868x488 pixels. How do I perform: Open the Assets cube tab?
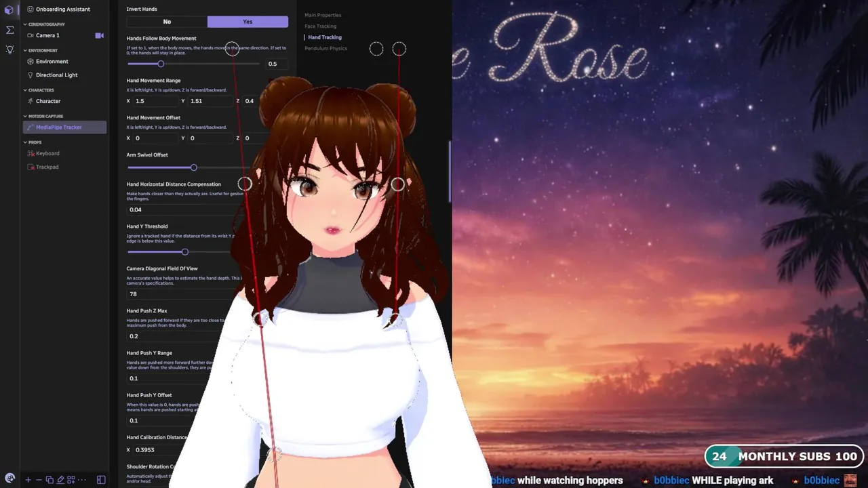9,10
